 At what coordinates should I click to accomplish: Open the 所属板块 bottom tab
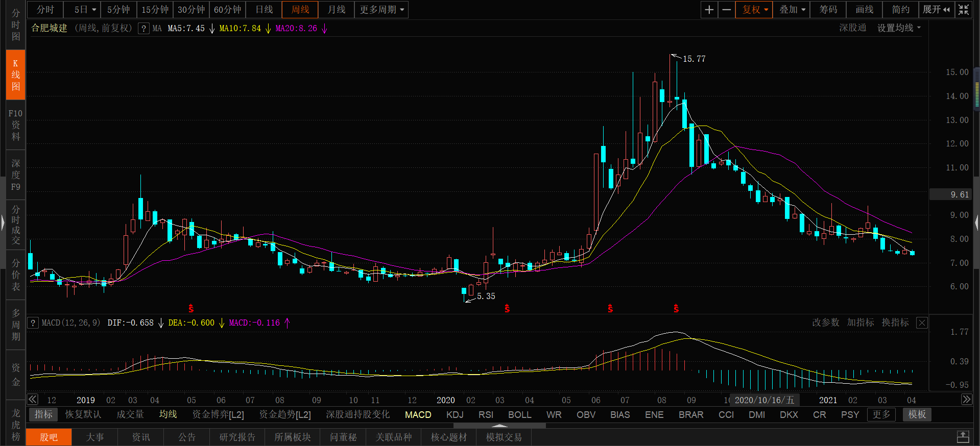tap(293, 437)
